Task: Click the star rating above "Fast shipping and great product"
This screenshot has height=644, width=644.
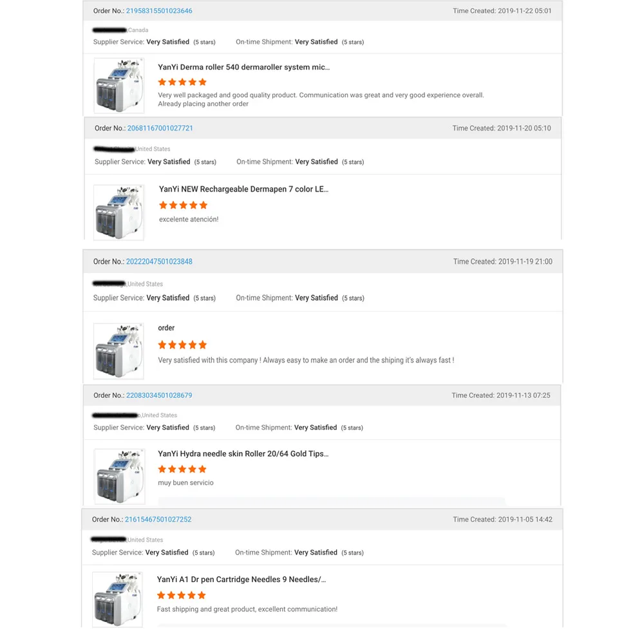Action: [x=181, y=595]
